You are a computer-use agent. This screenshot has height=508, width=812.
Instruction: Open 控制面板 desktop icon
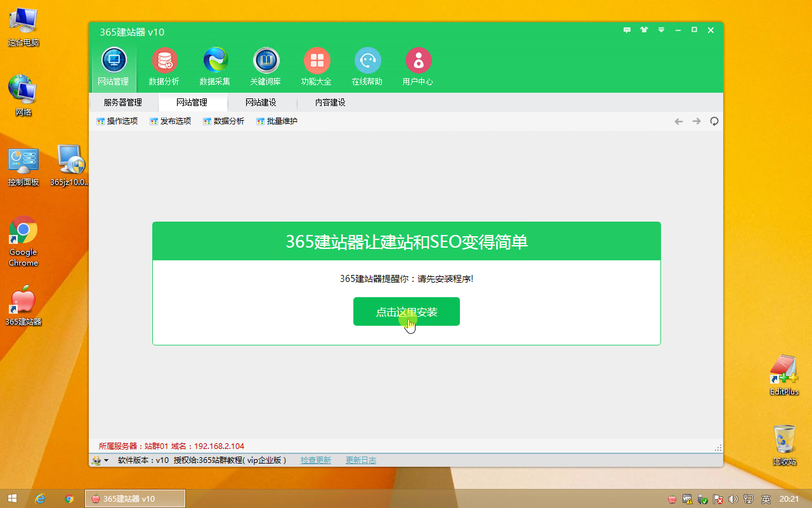coord(23,167)
